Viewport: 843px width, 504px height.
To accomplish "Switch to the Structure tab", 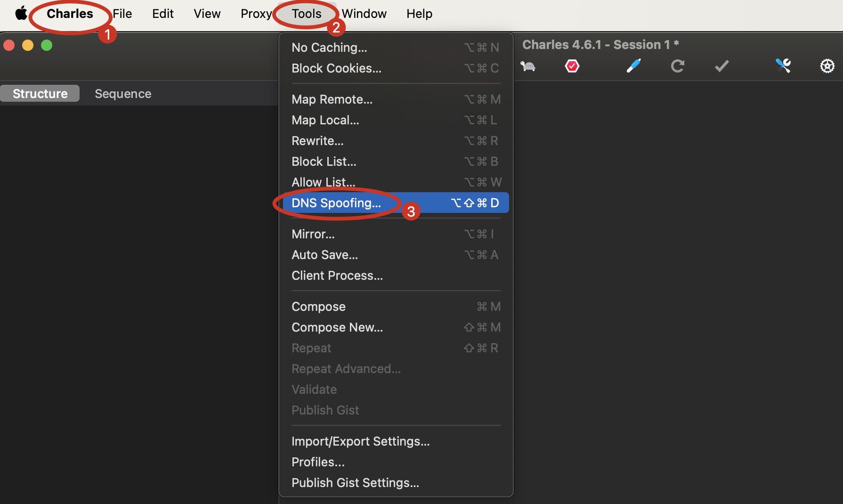I will pos(40,94).
